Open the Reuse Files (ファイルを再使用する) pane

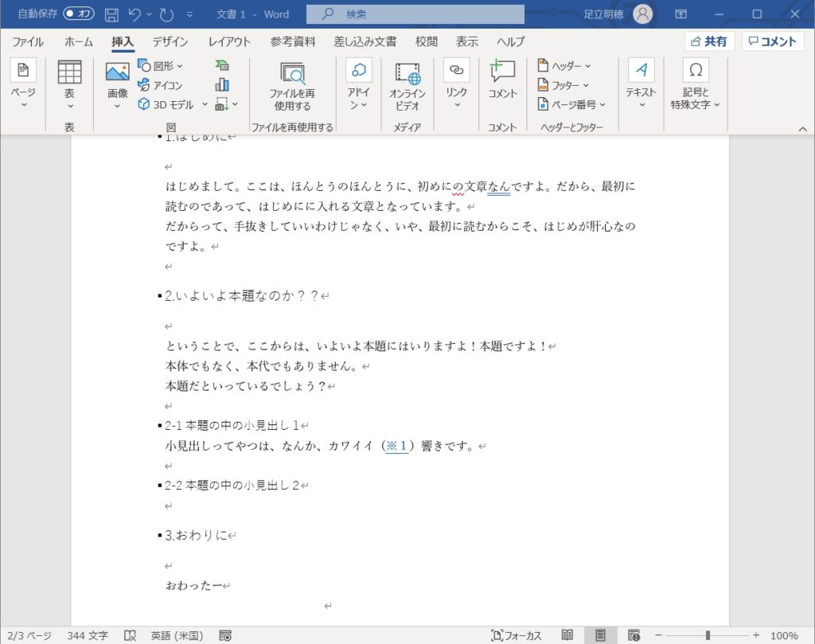pos(292,86)
